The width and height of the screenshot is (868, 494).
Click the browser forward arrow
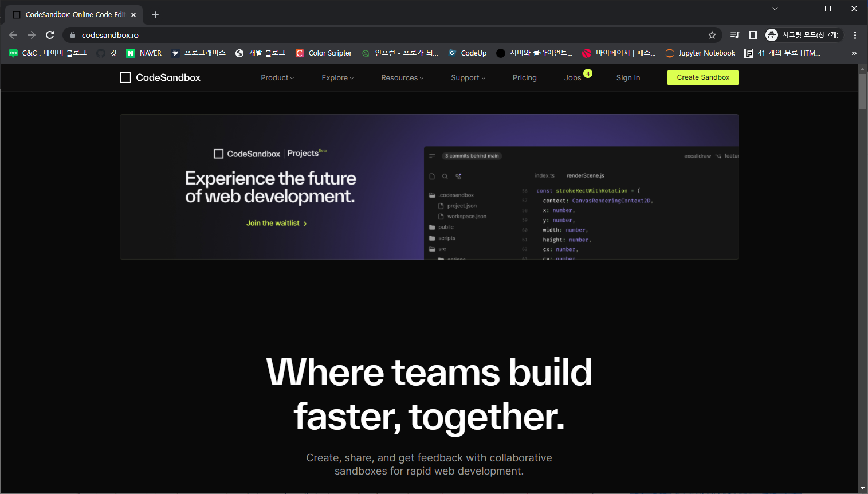click(x=32, y=35)
